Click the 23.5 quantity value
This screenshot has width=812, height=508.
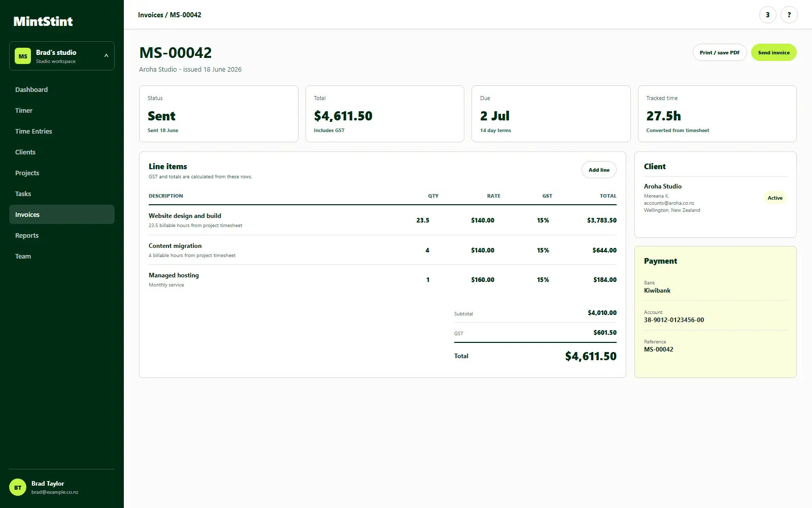pyautogui.click(x=423, y=220)
